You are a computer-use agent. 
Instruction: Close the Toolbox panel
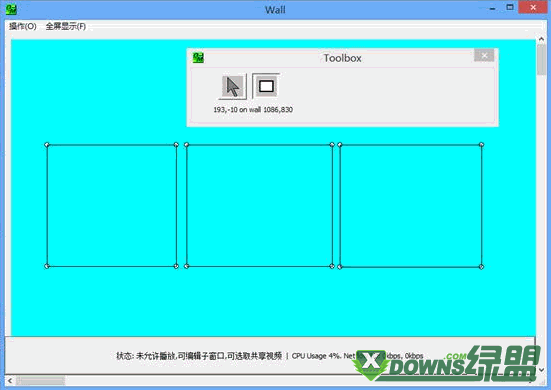click(x=484, y=56)
